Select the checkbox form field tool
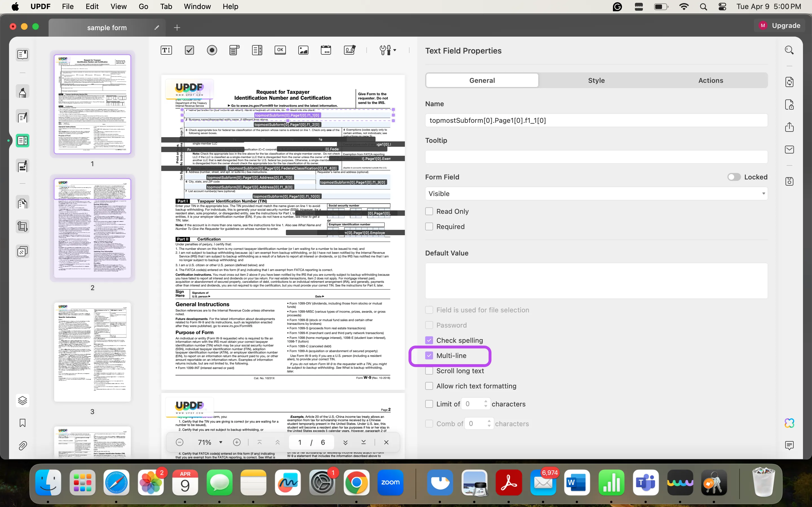Viewport: 812px width, 507px height. coord(189,50)
